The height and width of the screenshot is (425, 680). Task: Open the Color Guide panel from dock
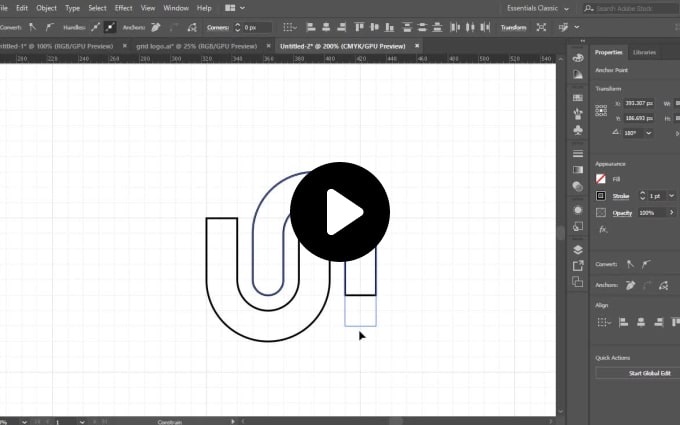pos(578,74)
